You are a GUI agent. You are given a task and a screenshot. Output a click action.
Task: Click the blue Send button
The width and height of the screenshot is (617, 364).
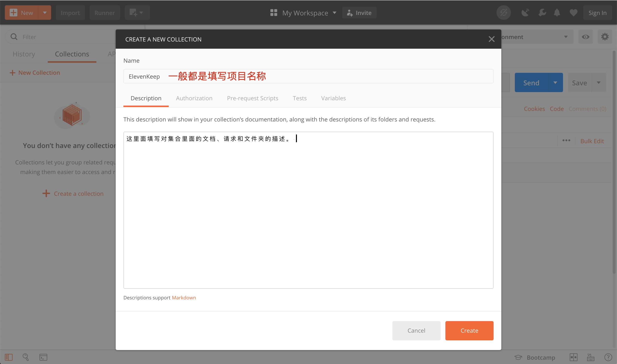531,83
